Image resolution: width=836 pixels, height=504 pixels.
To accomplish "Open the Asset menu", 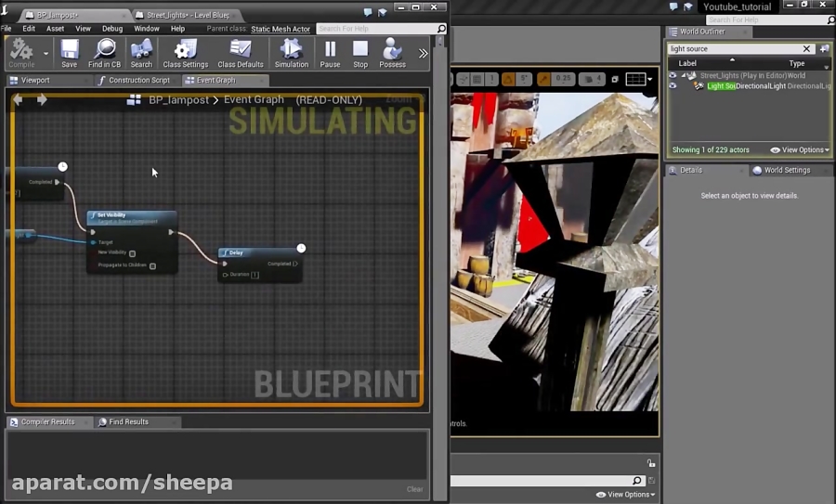I will 55,28.
